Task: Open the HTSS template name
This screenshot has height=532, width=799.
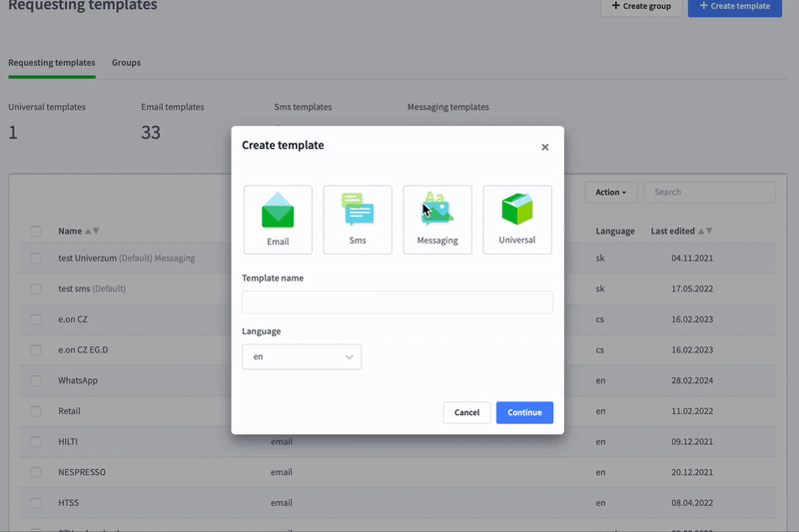Action: [68, 502]
